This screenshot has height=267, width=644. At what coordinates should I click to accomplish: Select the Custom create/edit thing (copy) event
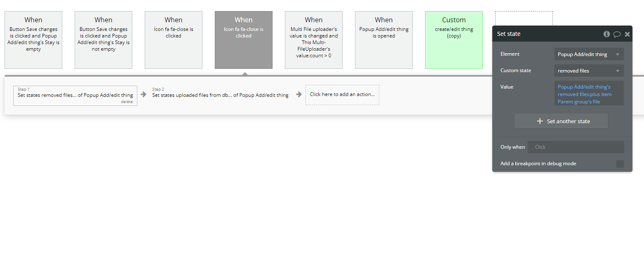454,40
